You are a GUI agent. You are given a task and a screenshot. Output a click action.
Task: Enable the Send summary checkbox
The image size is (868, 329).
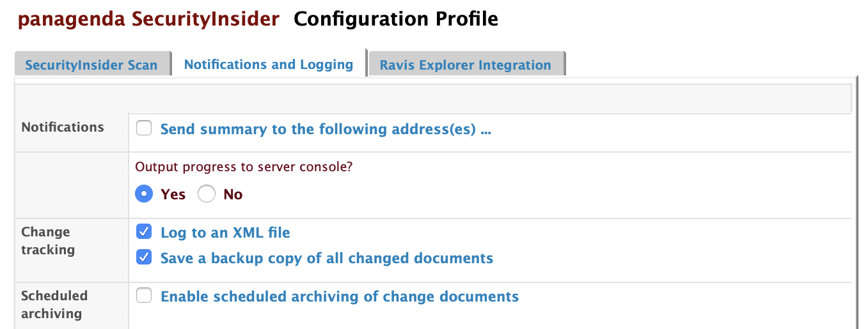[x=145, y=129]
